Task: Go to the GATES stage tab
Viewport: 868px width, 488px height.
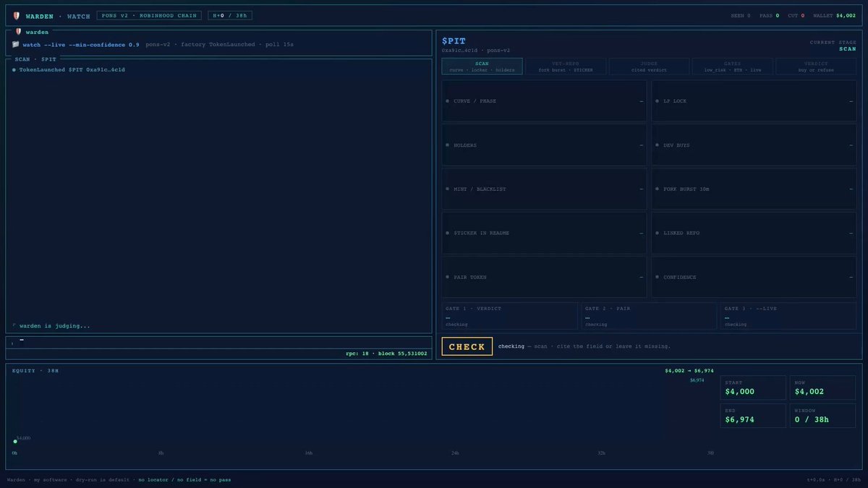Action: click(x=732, y=67)
